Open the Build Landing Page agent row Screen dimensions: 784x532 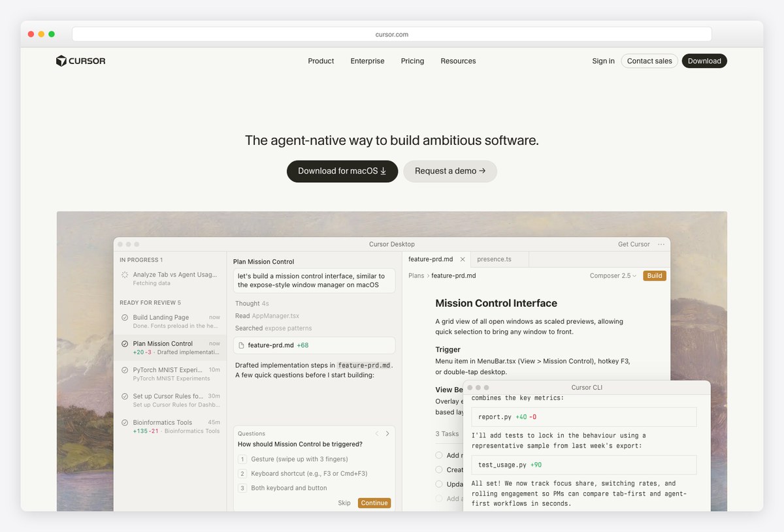pos(170,321)
